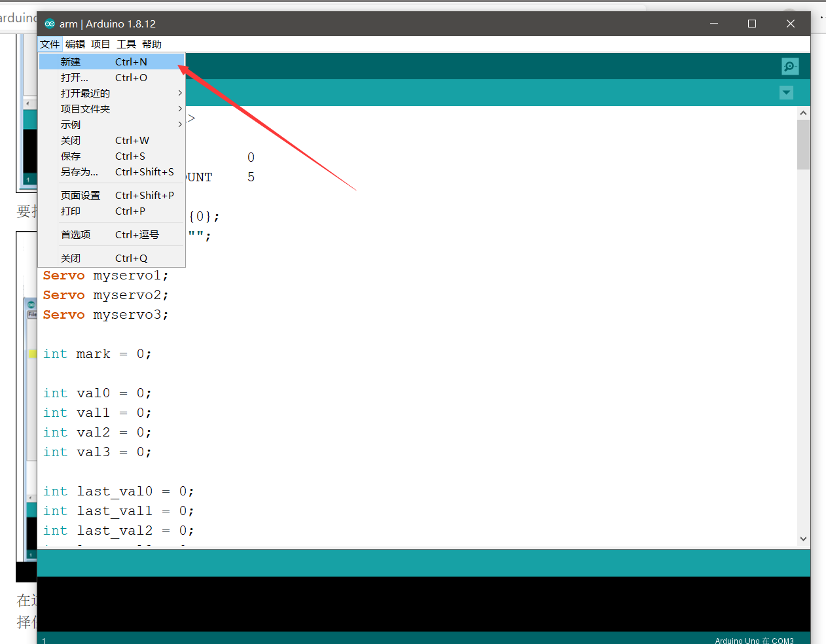Click the editor scroll down arrow
The height and width of the screenshot is (644, 826).
pyautogui.click(x=803, y=539)
